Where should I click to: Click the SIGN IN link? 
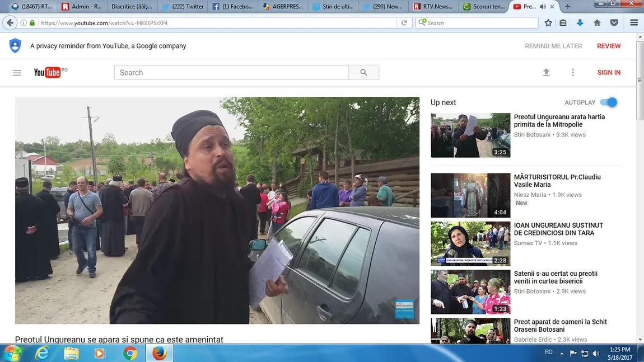click(609, 73)
